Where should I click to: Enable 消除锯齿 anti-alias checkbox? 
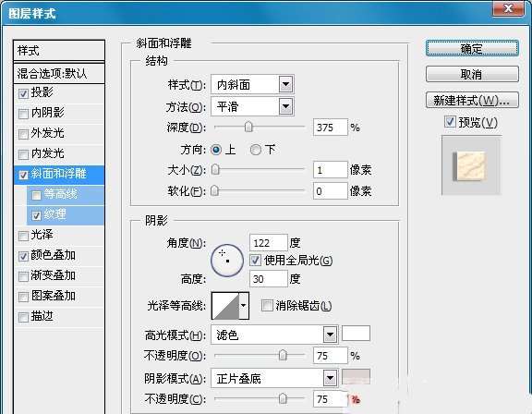[x=267, y=305]
